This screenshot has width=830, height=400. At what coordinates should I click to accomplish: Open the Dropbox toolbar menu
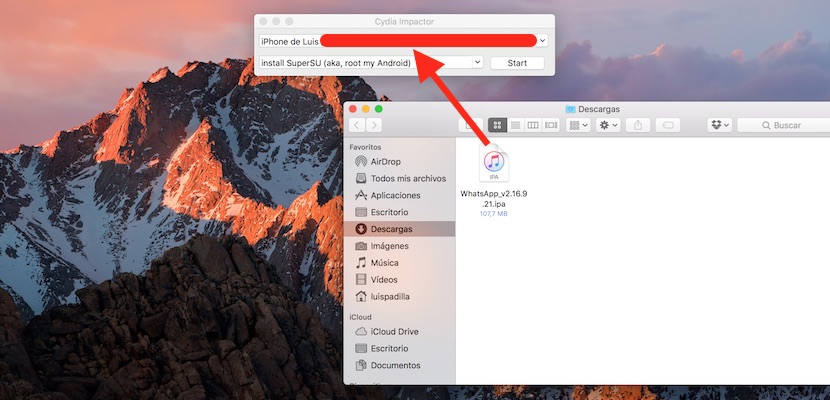pos(720,125)
